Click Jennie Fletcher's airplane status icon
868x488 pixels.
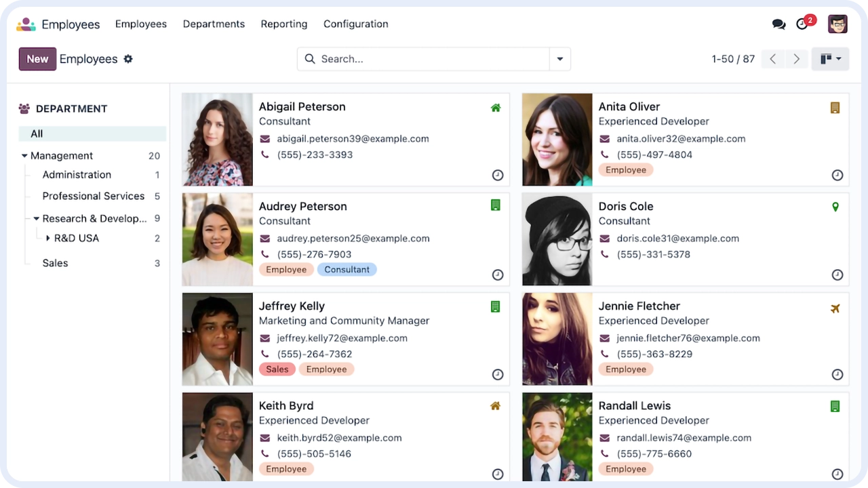[835, 308]
